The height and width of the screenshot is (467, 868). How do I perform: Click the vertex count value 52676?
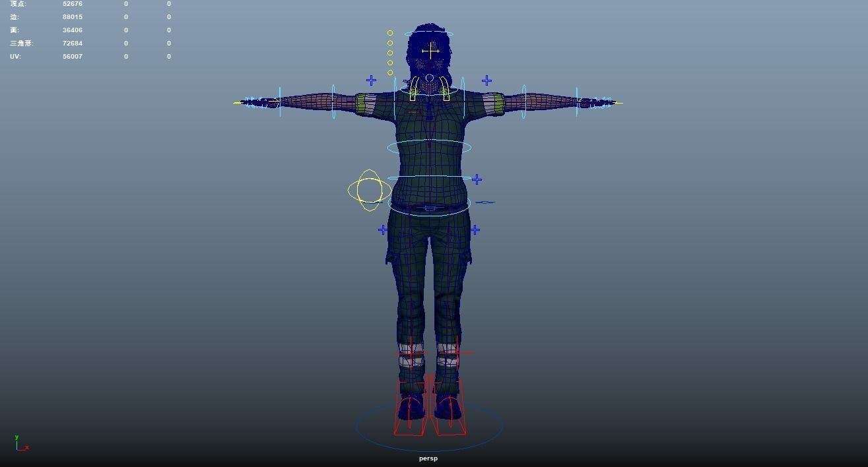coord(73,4)
